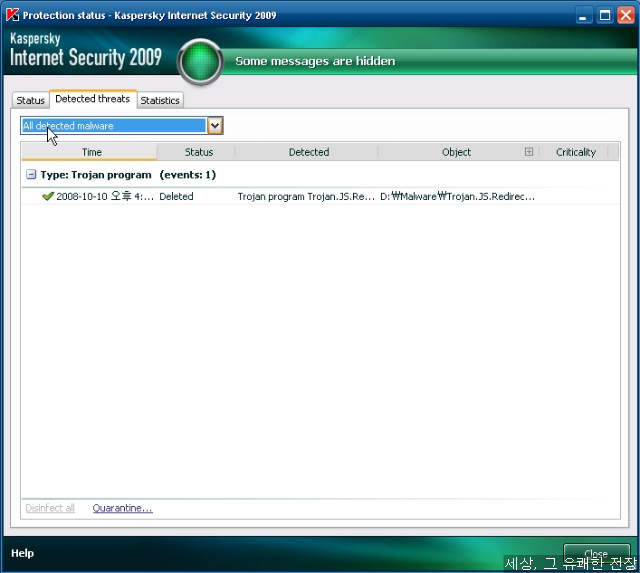Select the 2008-10-10 time cell
Screen dimensions: 640x573
(x=105, y=196)
